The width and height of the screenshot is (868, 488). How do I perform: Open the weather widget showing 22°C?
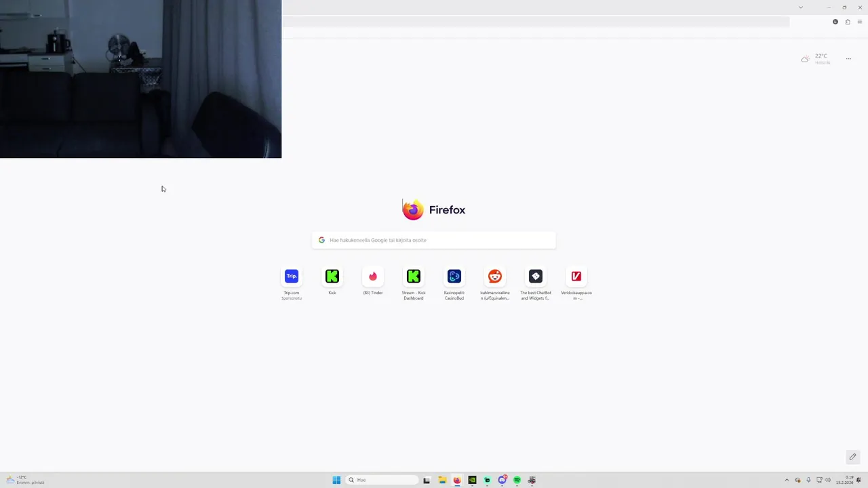click(816, 59)
